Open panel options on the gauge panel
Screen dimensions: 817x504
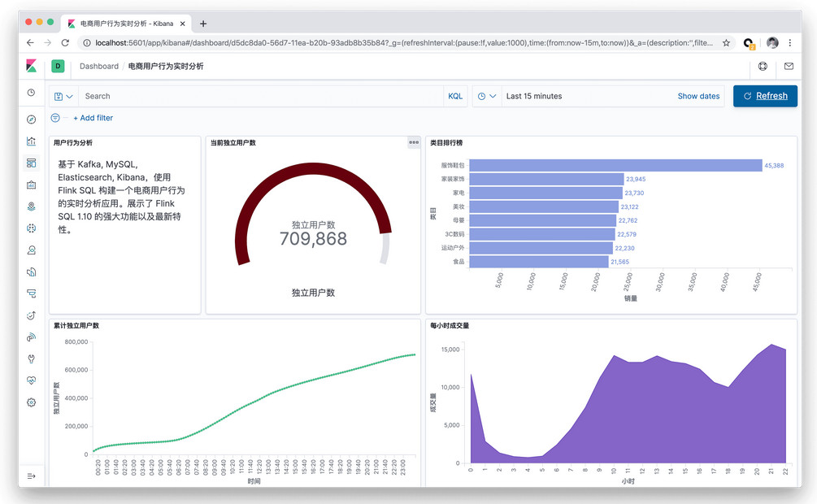tap(414, 142)
